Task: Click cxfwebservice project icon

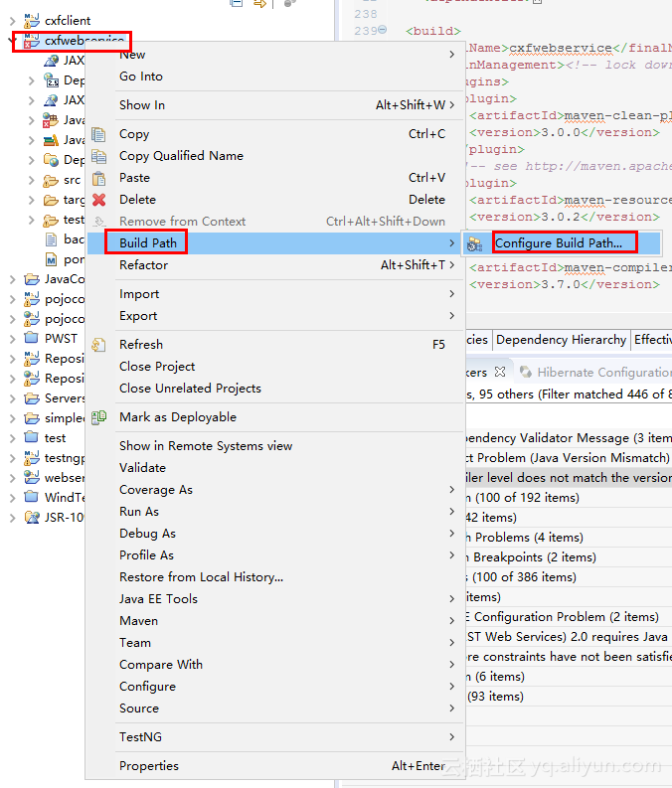Action: [x=32, y=41]
